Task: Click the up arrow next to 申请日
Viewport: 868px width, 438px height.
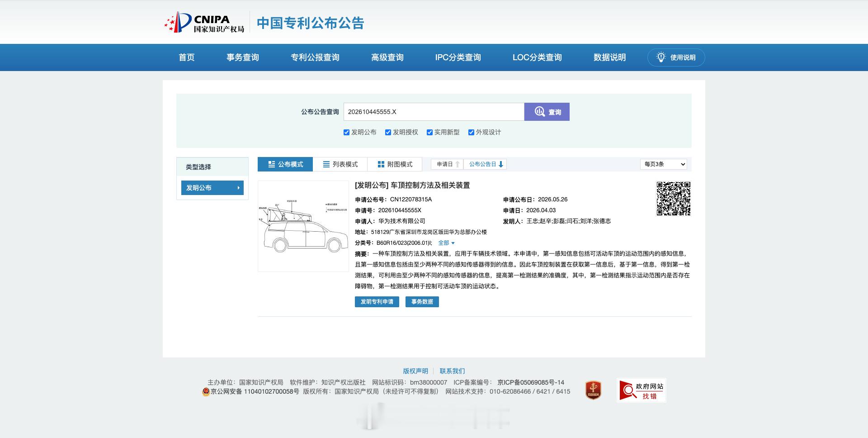Action: point(458,164)
